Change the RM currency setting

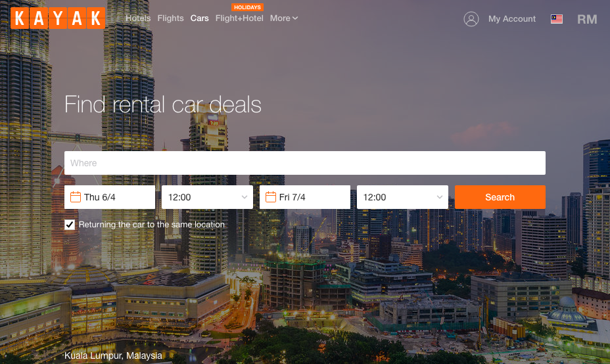coord(587,19)
